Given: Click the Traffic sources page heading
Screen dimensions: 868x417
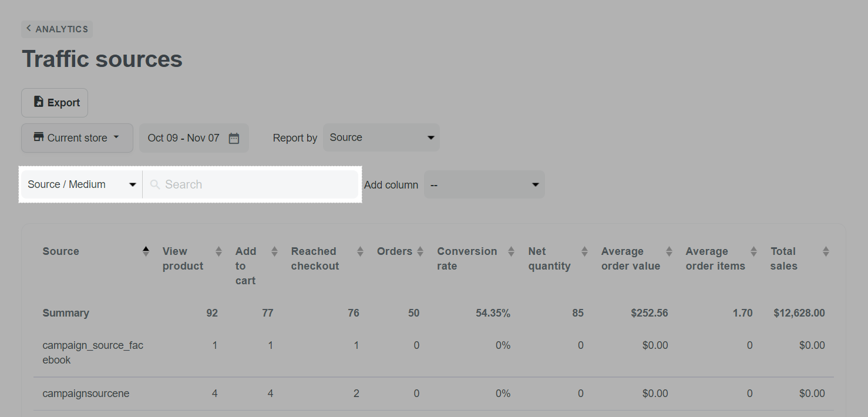Looking at the screenshot, I should pos(102,59).
